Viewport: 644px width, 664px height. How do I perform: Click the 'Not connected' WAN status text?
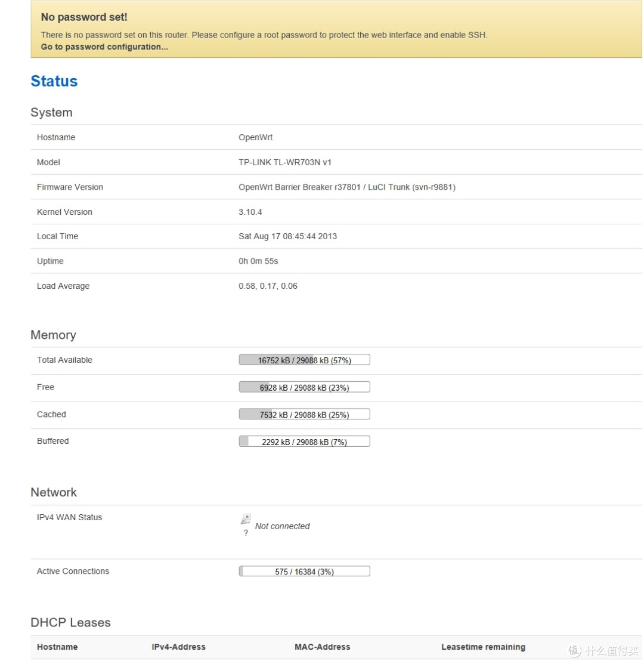pyautogui.click(x=282, y=526)
